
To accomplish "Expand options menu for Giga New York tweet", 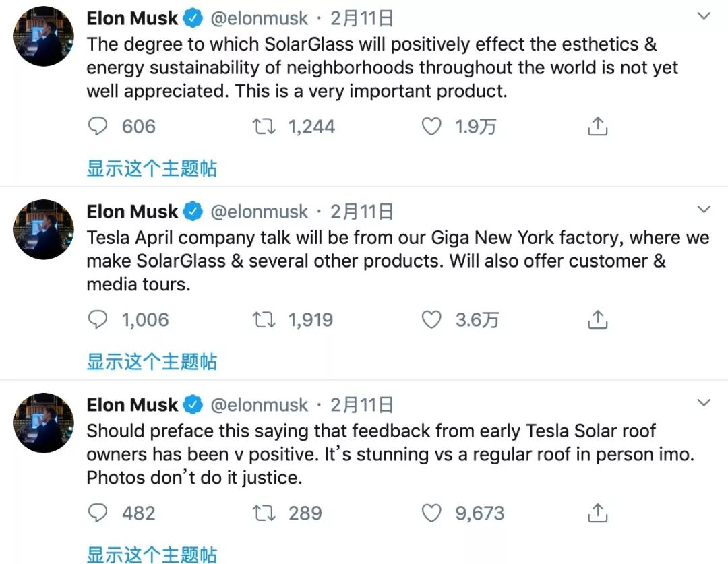I will pos(704,210).
